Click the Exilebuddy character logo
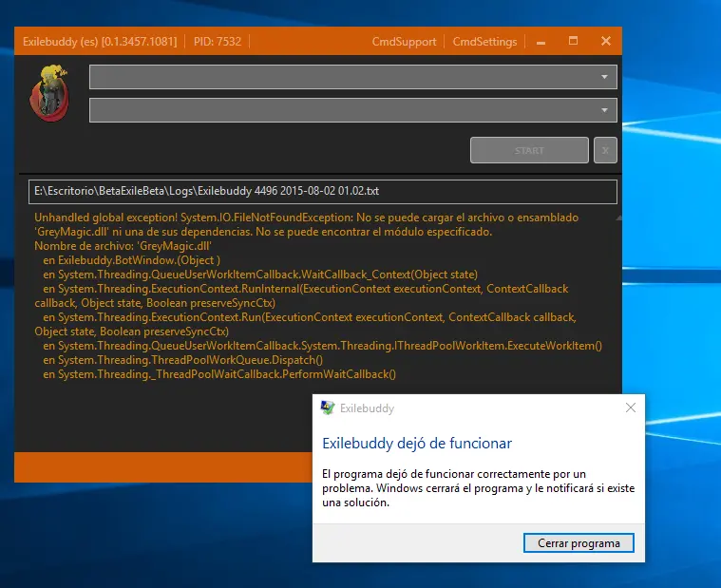The height and width of the screenshot is (588, 721). point(49,93)
